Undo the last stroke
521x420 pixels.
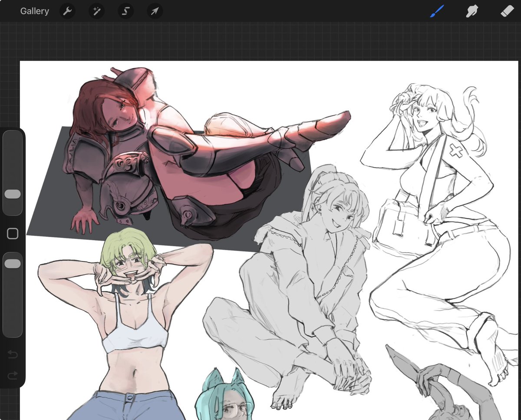pos(13,355)
